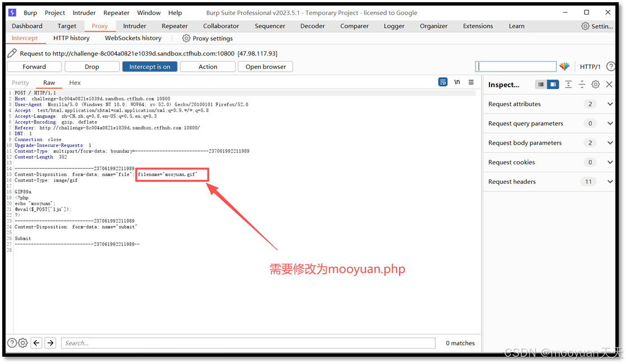Open the Organizer tab
This screenshot has width=626, height=364.
pos(434,26)
